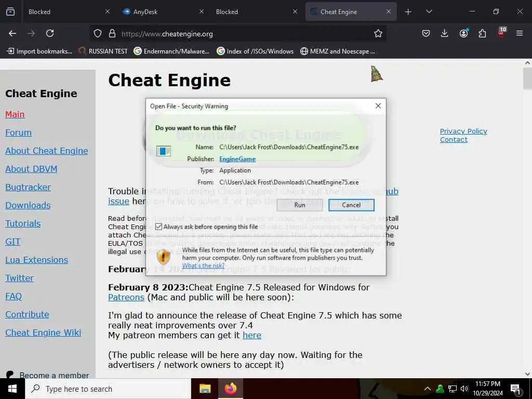This screenshot has height=399, width=532.
Task: Close the Cheat Engine tab
Action: (x=389, y=11)
